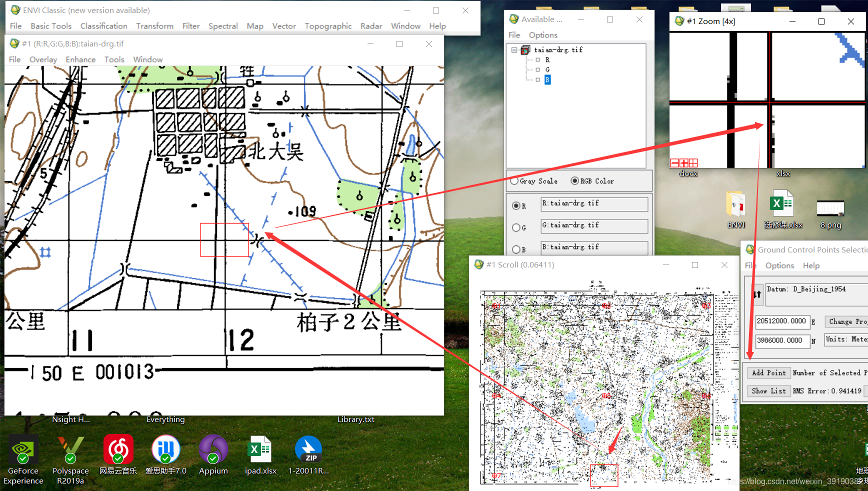This screenshot has height=491, width=868.
Task: Click box next to G band in tree
Action: (537, 69)
